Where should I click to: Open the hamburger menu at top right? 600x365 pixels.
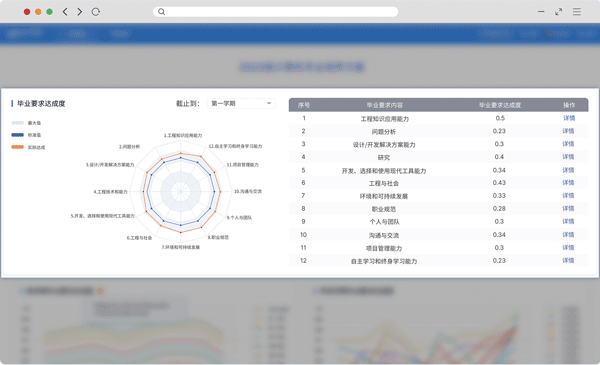point(577,12)
